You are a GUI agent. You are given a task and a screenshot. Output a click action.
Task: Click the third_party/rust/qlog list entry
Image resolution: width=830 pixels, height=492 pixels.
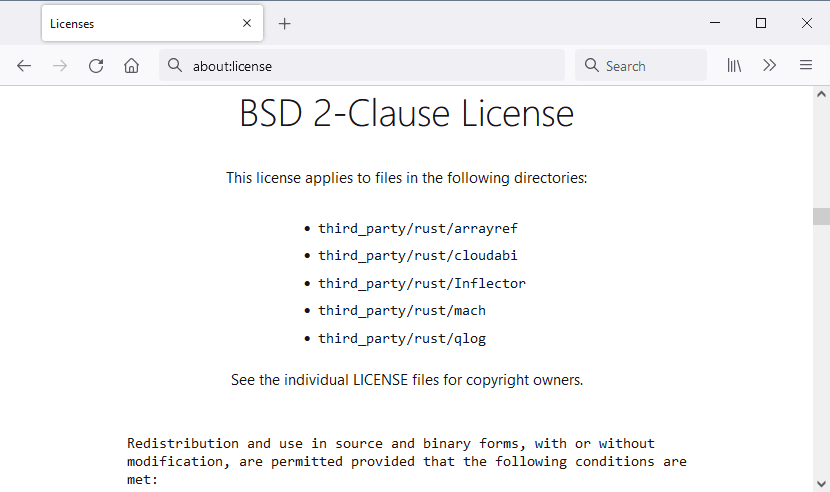click(401, 338)
